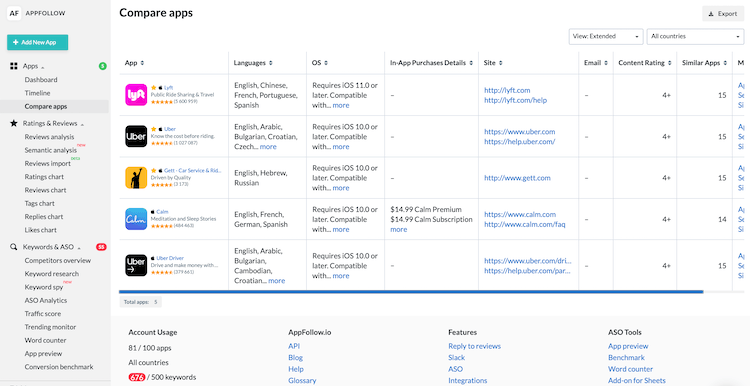This screenshot has height=386, width=750.
Task: Open the Uber app icon
Action: point(136,136)
